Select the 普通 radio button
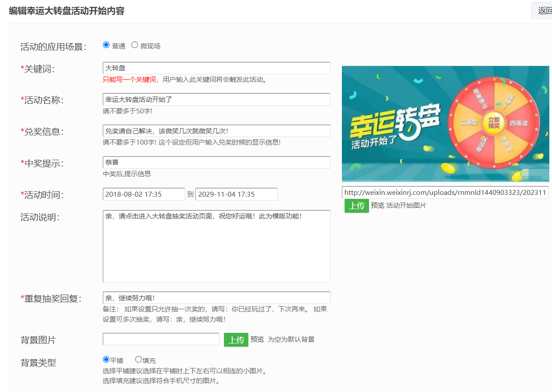The width and height of the screenshot is (552, 392). (x=106, y=45)
